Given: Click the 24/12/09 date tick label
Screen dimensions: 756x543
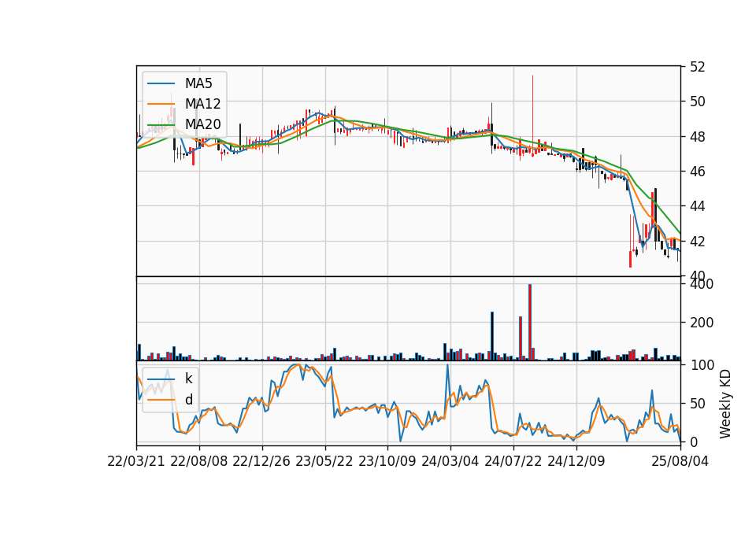Looking at the screenshot, I should [576, 461].
